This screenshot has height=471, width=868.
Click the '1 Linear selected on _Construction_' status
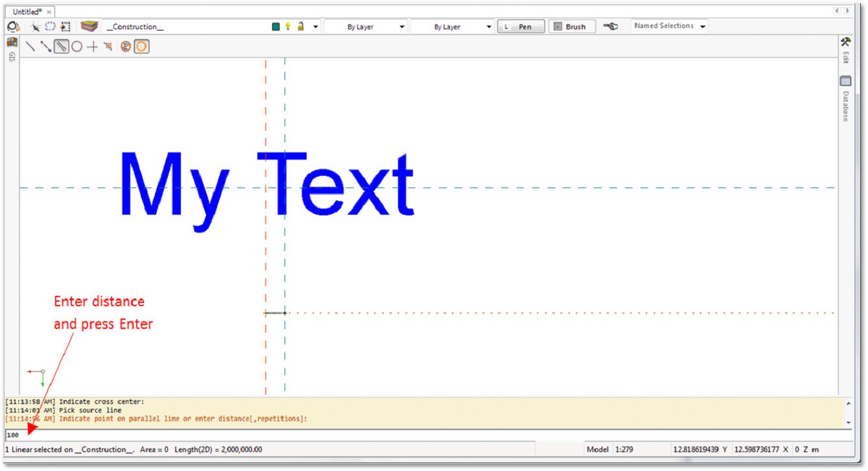pos(71,449)
